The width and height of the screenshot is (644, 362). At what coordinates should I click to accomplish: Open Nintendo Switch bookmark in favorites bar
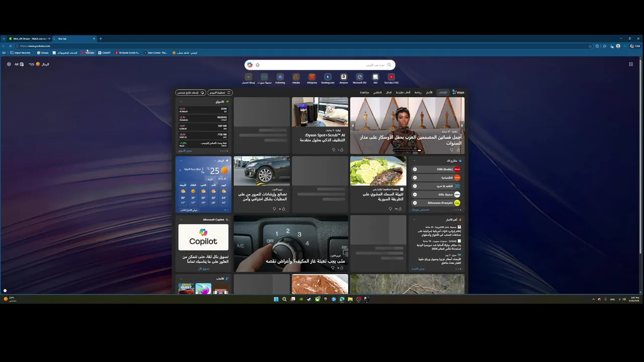pos(127,53)
